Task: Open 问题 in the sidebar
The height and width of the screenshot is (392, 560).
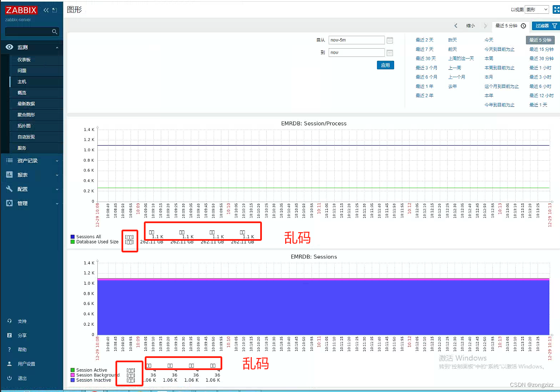Action: tap(22, 71)
